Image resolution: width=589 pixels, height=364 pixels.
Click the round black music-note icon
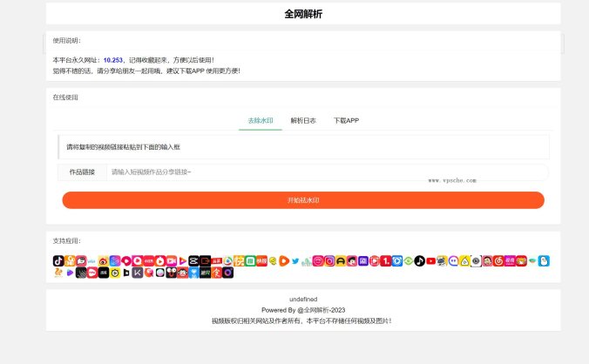(420, 260)
